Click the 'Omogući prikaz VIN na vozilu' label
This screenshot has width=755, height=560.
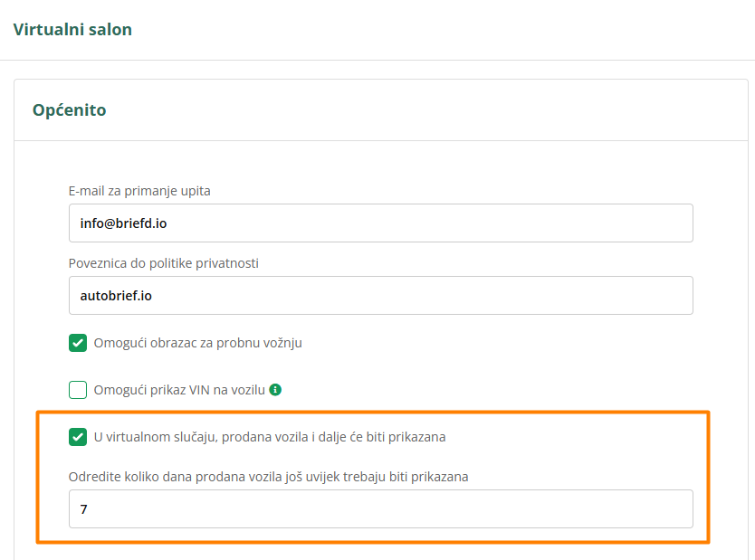(179, 390)
